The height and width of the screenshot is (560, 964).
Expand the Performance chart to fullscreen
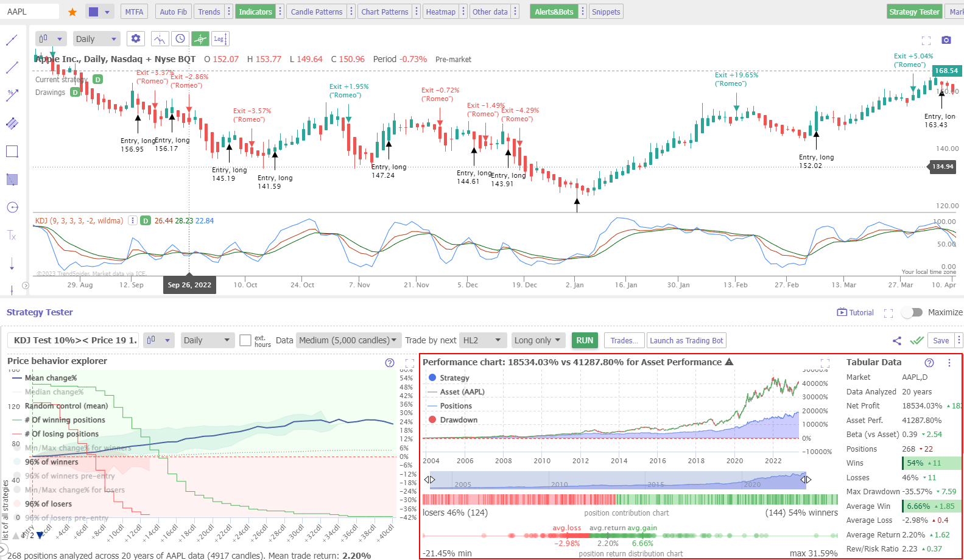(825, 363)
